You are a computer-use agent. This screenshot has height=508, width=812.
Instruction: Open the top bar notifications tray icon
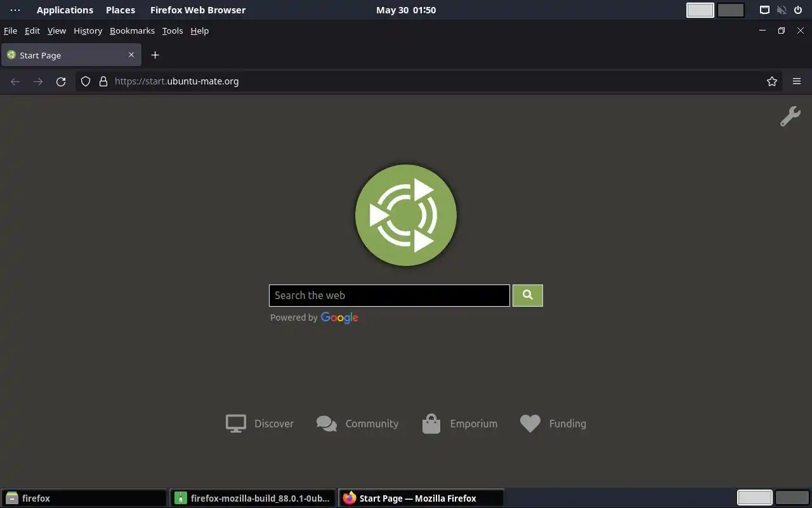coord(765,10)
